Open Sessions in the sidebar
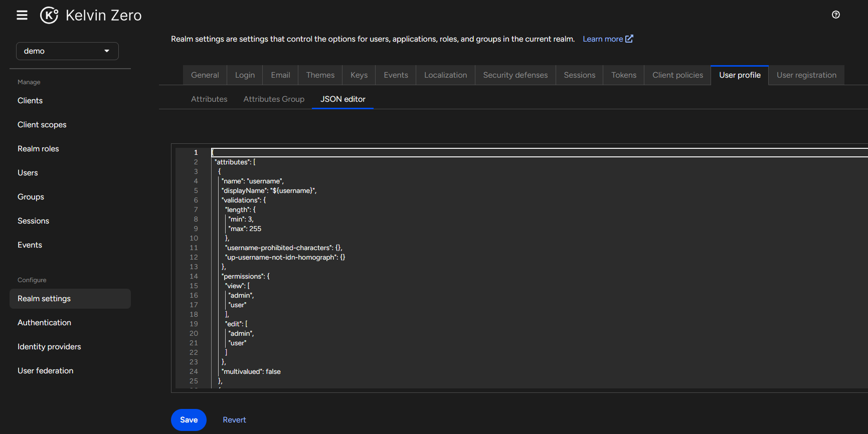Viewport: 868px width, 434px height. [x=33, y=221]
